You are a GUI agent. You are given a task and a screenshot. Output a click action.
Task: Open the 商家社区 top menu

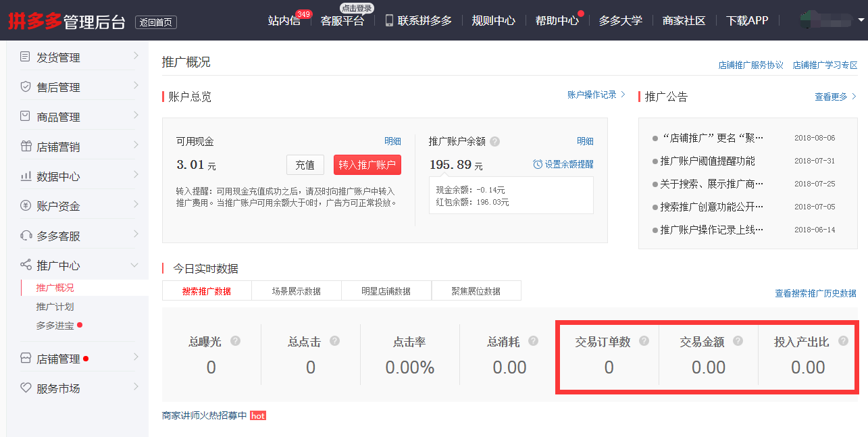pyautogui.click(x=684, y=20)
